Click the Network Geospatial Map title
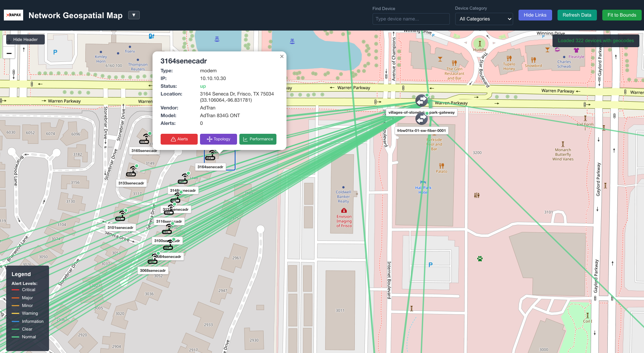The height and width of the screenshot is (353, 644). (76, 15)
